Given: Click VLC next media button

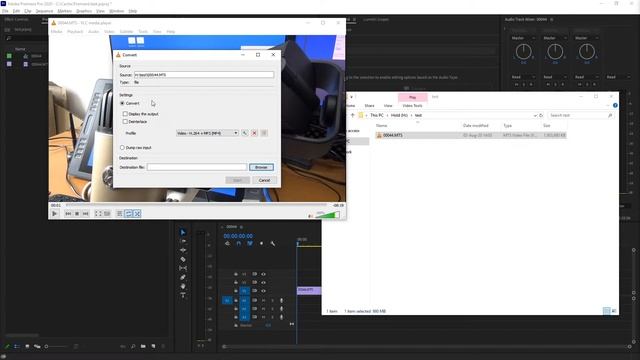Looking at the screenshot, I should [85, 213].
